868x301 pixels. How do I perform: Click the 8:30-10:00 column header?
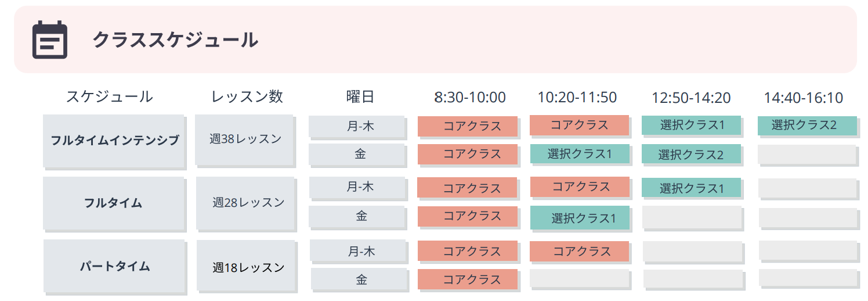[471, 98]
